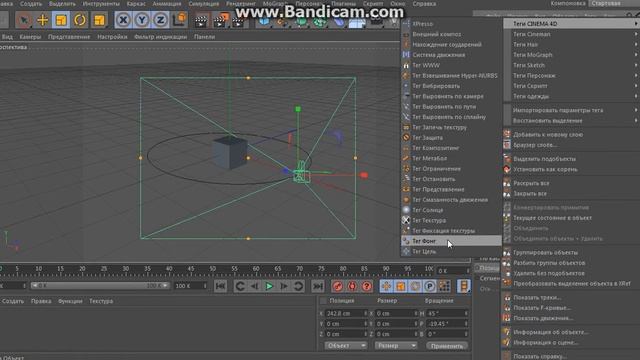This screenshot has height=360, width=640.
Task: Expand the Теги Персонаж submenu
Action: pyautogui.click(x=571, y=76)
